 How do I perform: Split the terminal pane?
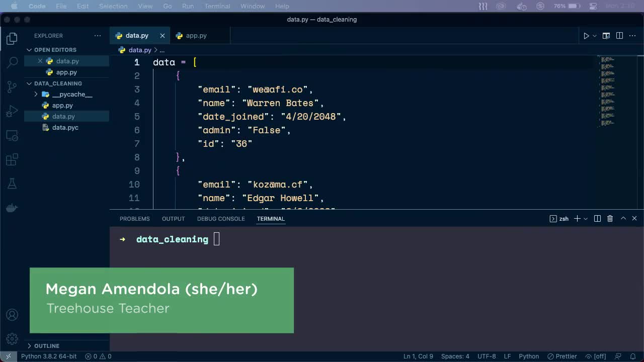pyautogui.click(x=597, y=218)
